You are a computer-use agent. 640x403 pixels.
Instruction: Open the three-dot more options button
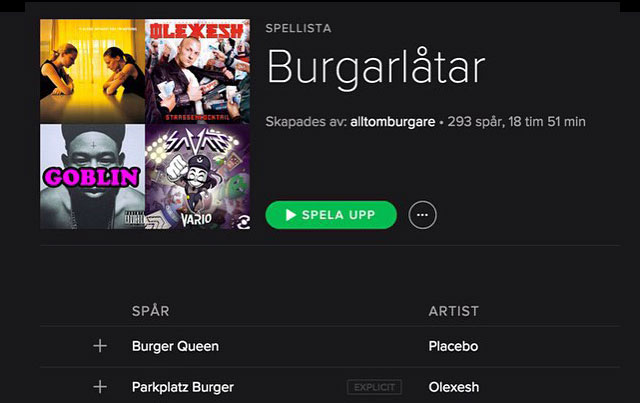(x=422, y=215)
